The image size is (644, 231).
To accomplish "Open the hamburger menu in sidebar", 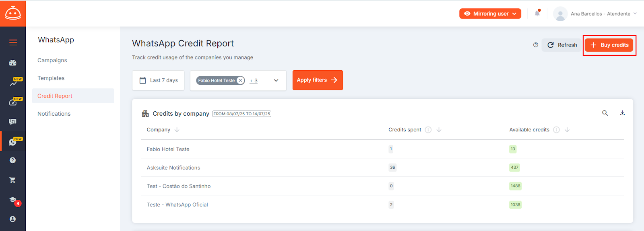I will pos(13,42).
